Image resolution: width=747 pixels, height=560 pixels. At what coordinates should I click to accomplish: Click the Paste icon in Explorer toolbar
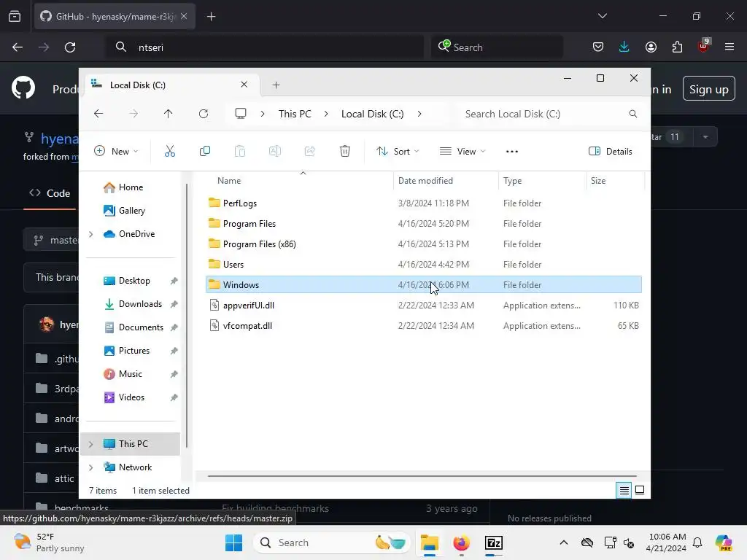[x=239, y=152]
